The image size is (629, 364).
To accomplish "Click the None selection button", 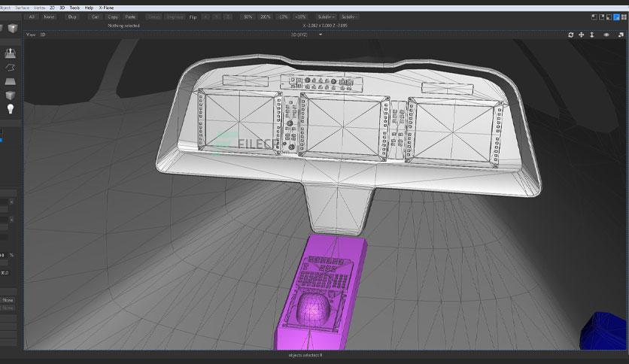I will click(49, 17).
